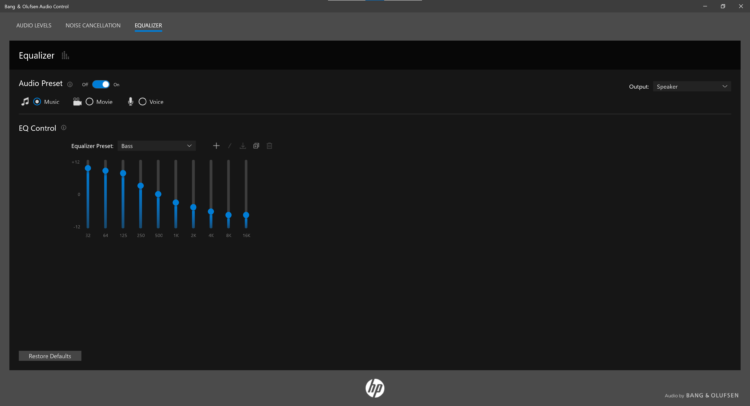Click the 16K band slider handle
The width and height of the screenshot is (750, 406).
246,215
